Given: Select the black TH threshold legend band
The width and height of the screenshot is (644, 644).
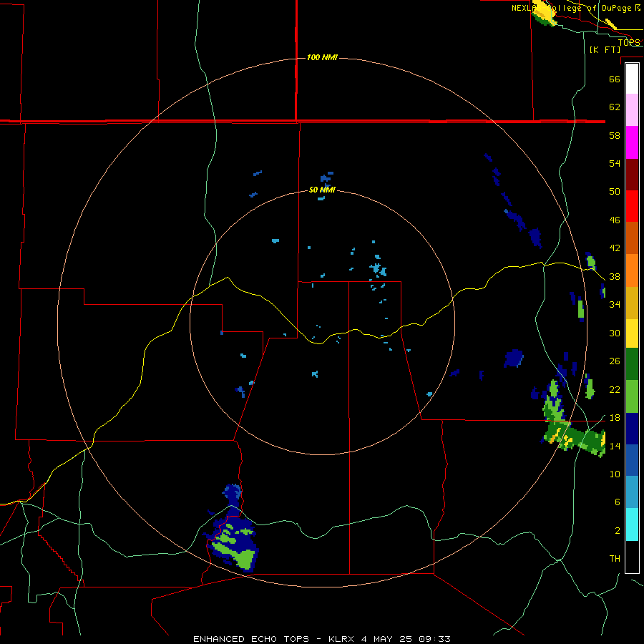Looking at the screenshot, I should click(632, 557).
